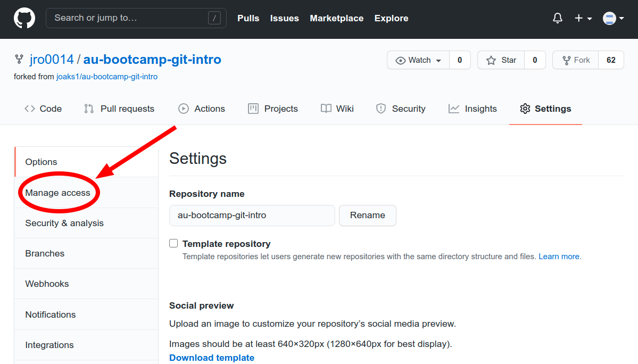Select Security & analysis in sidebar
The image size is (638, 364).
point(86,223)
